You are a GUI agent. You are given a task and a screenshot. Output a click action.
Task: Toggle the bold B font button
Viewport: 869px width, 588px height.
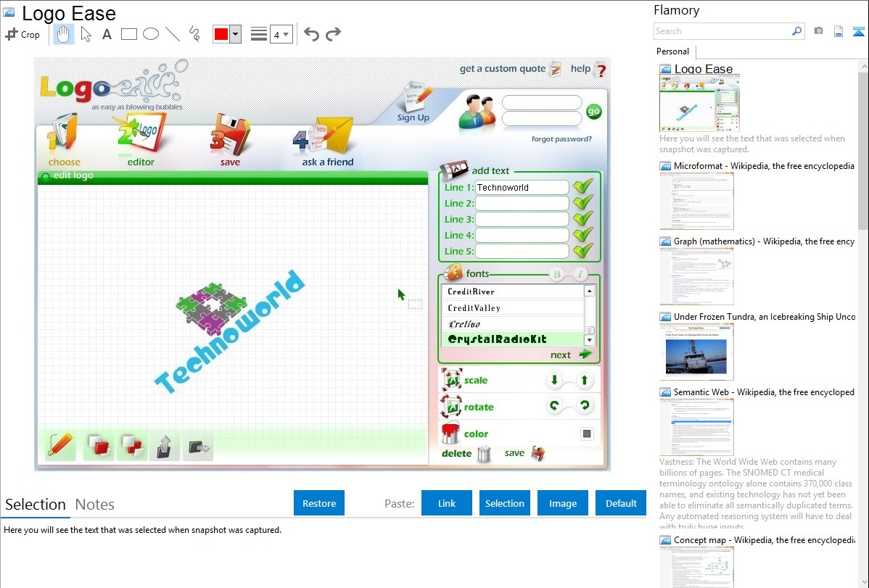(x=557, y=274)
